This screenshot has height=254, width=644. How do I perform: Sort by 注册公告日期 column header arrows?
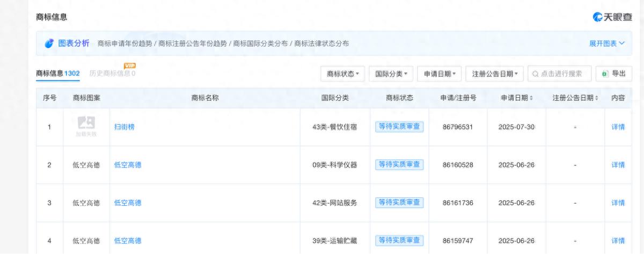[x=597, y=98]
